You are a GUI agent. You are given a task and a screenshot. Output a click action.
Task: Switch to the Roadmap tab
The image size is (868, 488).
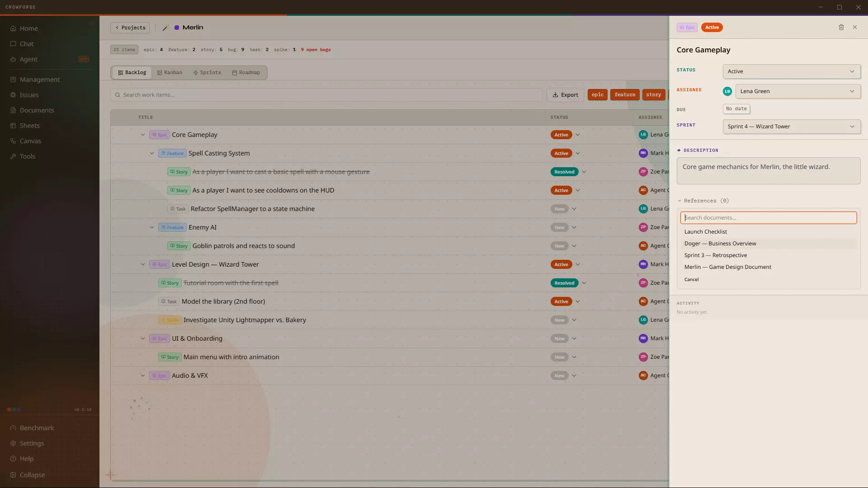pos(246,72)
